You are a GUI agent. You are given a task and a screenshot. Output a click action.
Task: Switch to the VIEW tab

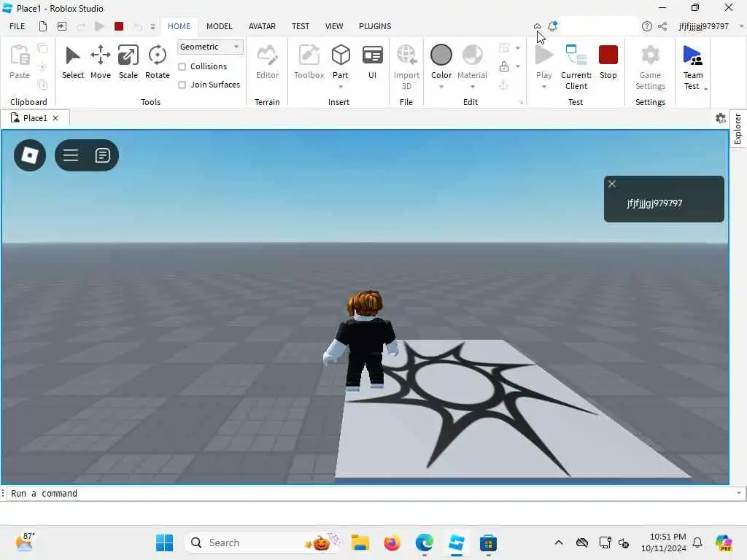pyautogui.click(x=334, y=26)
